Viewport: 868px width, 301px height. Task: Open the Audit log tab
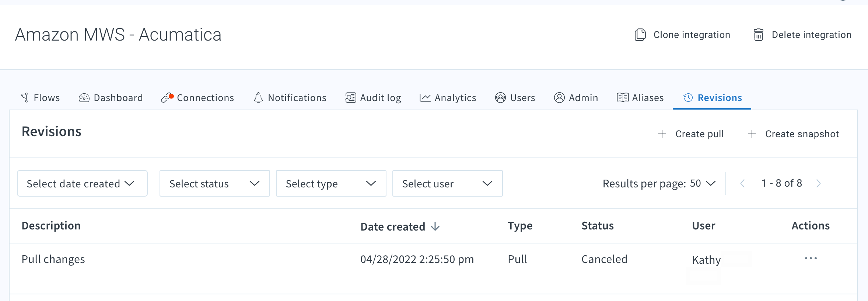tap(373, 98)
